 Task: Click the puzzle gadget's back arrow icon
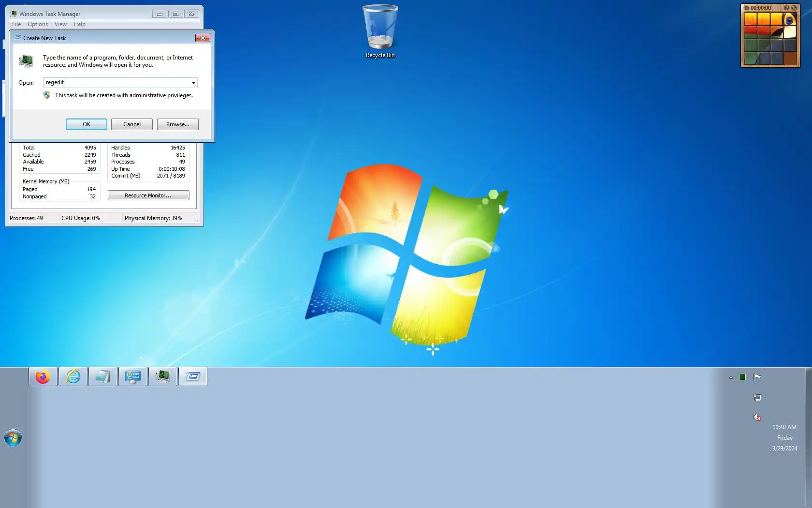point(747,8)
